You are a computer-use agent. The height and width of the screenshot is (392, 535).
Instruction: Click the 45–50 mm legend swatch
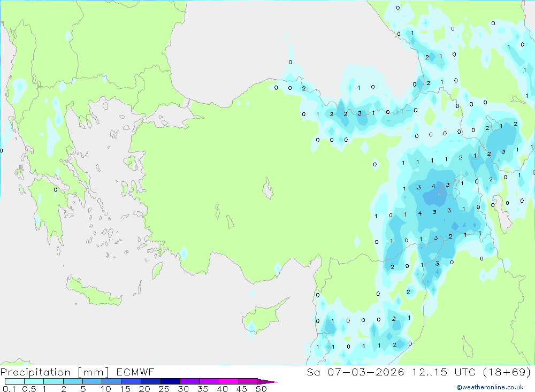click(248, 381)
